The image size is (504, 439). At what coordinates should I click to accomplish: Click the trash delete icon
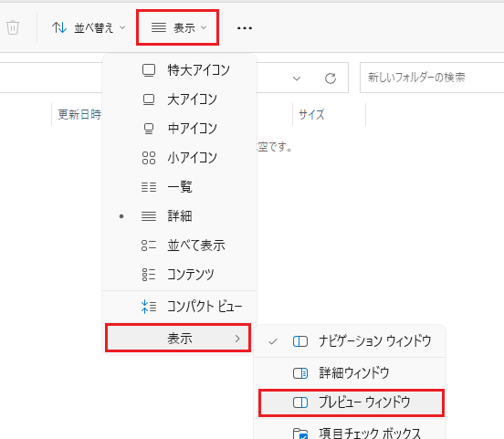[13, 27]
